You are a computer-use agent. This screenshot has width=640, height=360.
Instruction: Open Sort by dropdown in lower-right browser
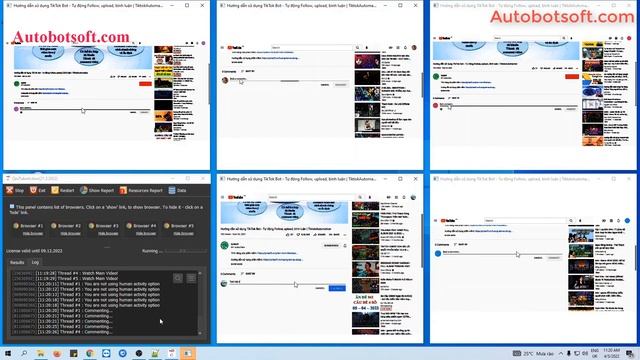[x=462, y=244]
